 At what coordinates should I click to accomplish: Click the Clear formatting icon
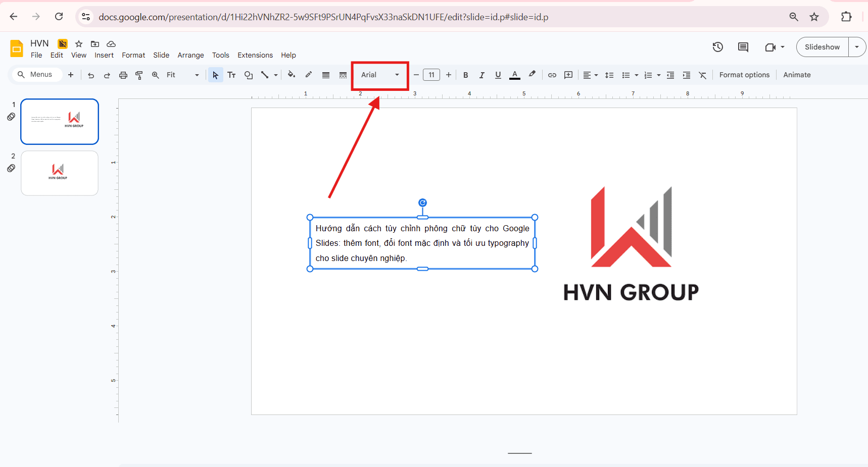click(x=702, y=75)
